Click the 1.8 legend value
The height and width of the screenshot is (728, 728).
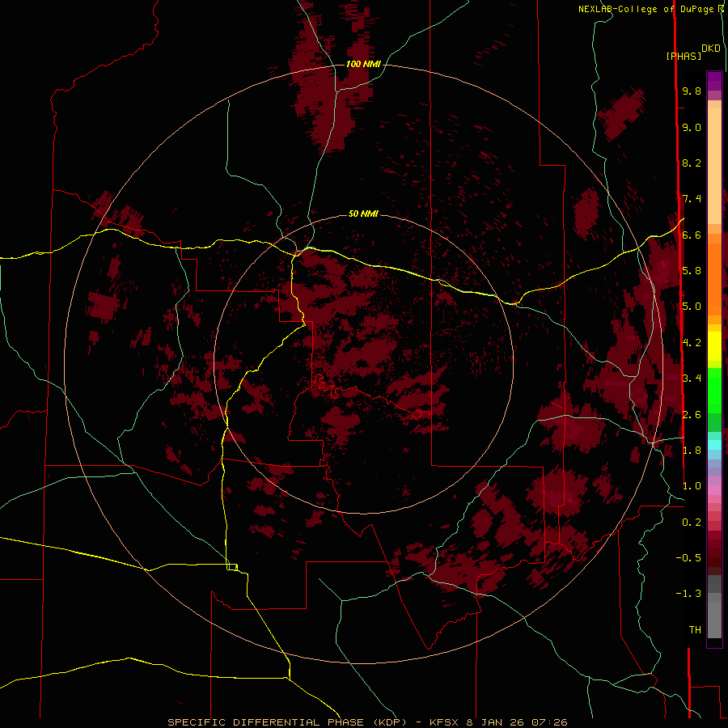click(692, 450)
